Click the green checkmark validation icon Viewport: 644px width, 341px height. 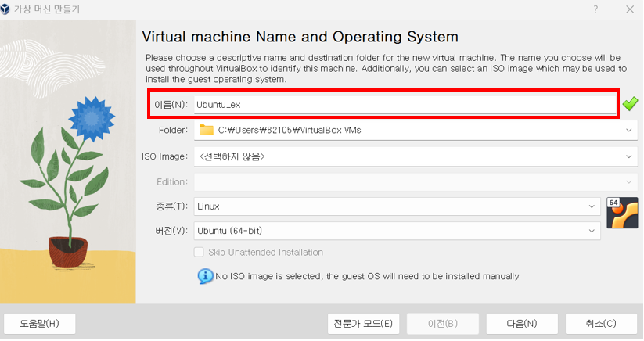630,104
